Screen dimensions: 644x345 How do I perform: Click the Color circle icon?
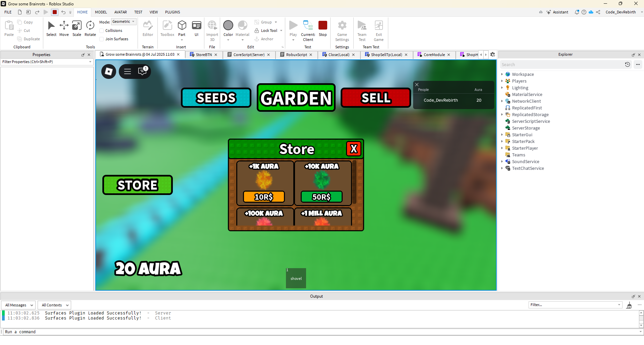228,25
